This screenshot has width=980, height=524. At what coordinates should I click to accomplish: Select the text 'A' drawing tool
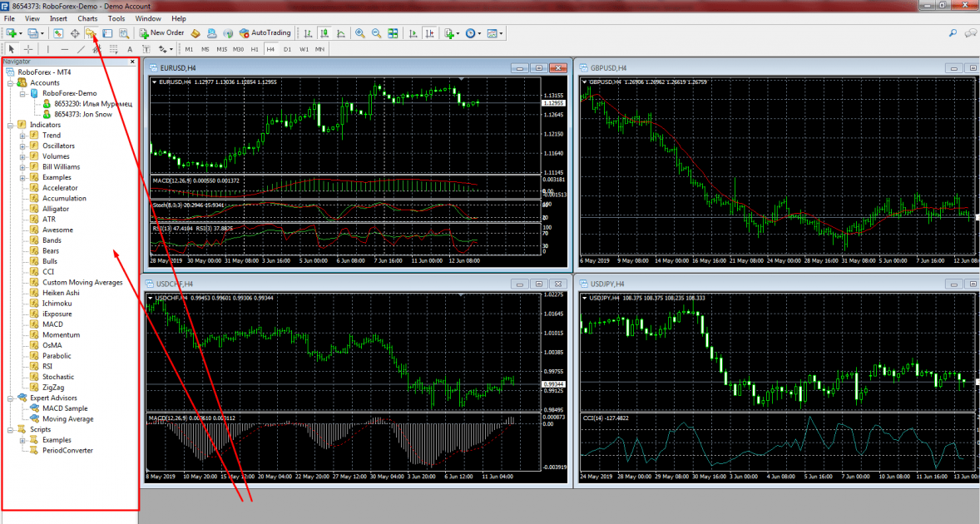pos(130,49)
